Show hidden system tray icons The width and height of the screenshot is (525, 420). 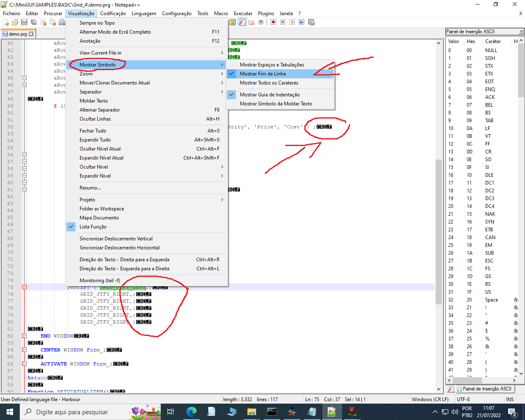point(435,412)
